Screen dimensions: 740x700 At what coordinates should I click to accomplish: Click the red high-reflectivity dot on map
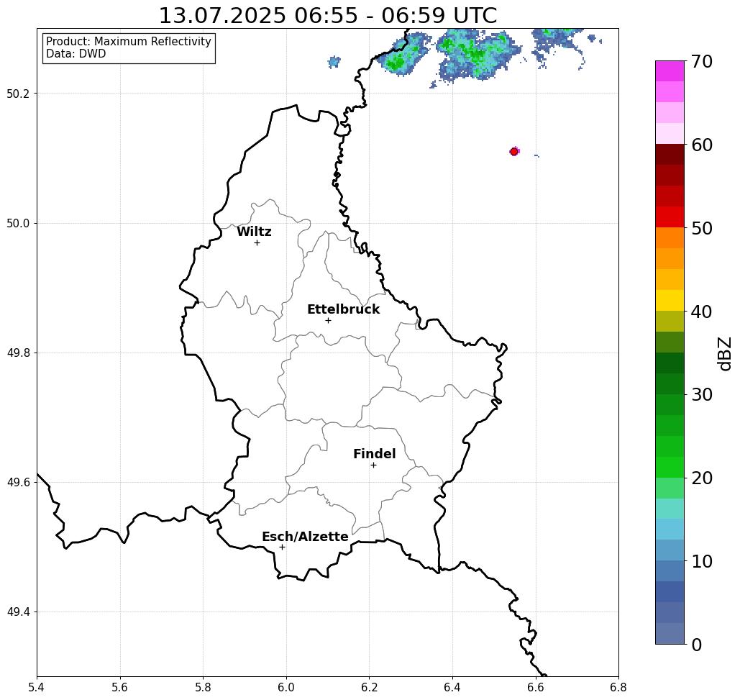[514, 152]
